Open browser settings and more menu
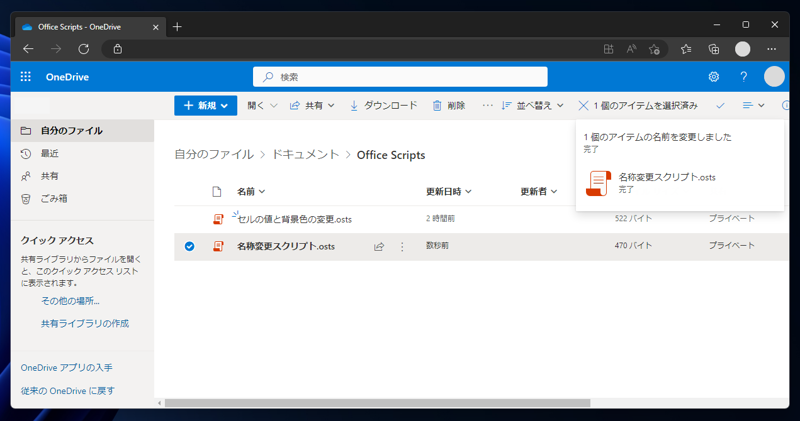Screen dimensions: 800x421 tap(771, 49)
